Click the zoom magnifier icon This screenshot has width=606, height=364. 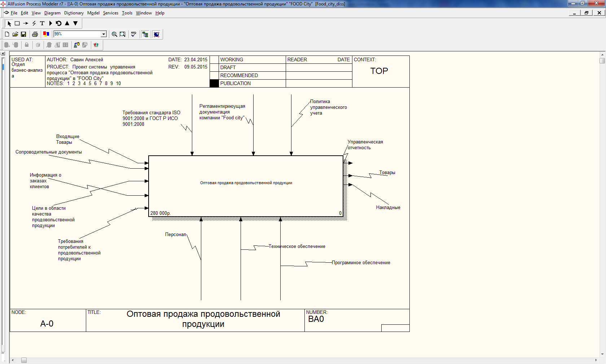pos(114,34)
